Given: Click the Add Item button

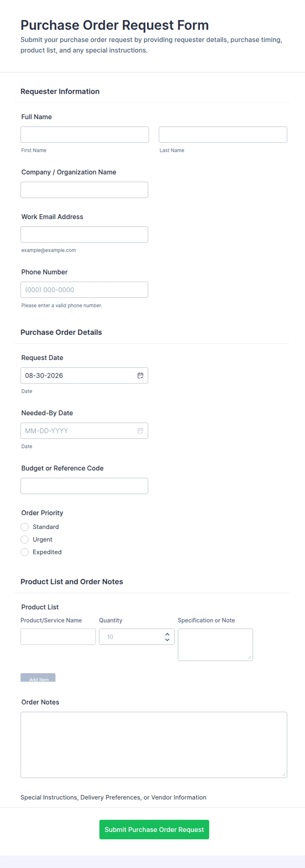Looking at the screenshot, I should (38, 678).
